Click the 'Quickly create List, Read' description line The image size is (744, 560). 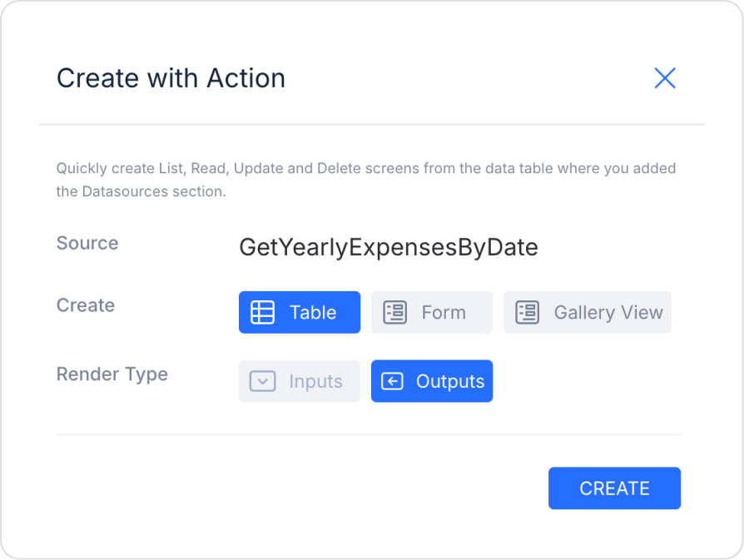[366, 168]
